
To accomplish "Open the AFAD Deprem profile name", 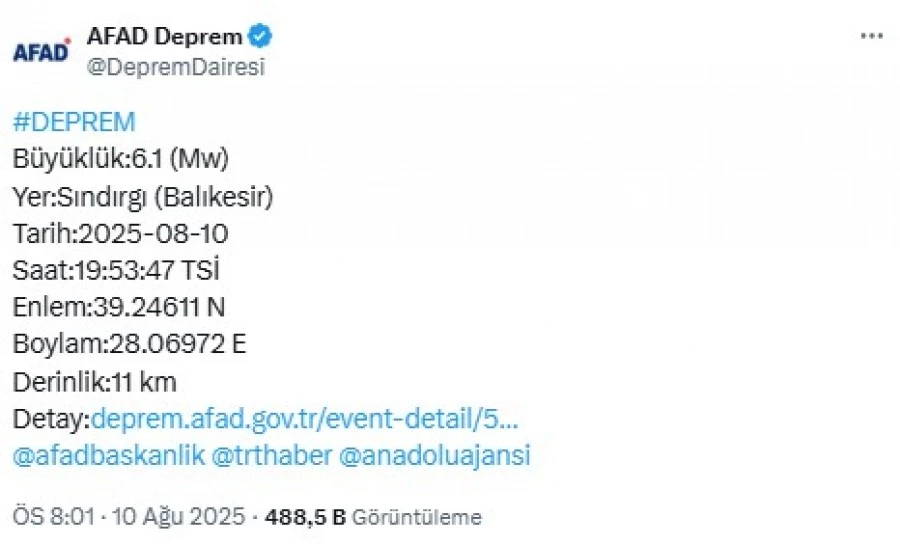I will [x=165, y=37].
